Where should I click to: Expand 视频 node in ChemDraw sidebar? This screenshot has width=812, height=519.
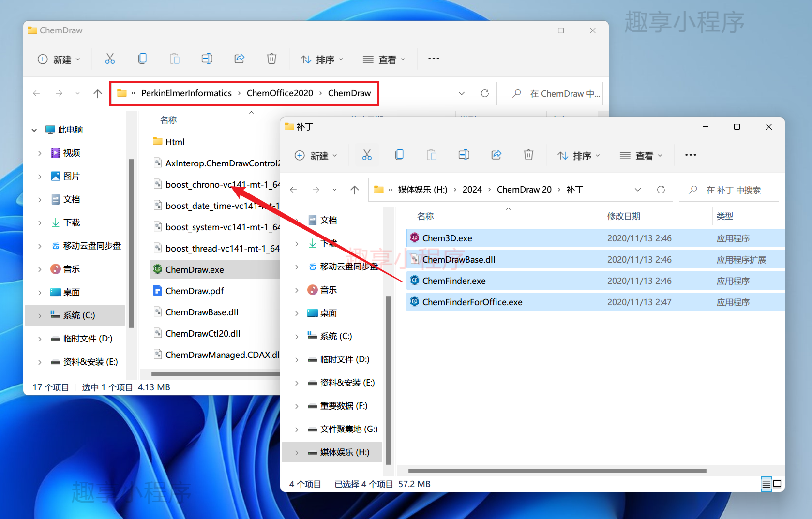[40, 153]
